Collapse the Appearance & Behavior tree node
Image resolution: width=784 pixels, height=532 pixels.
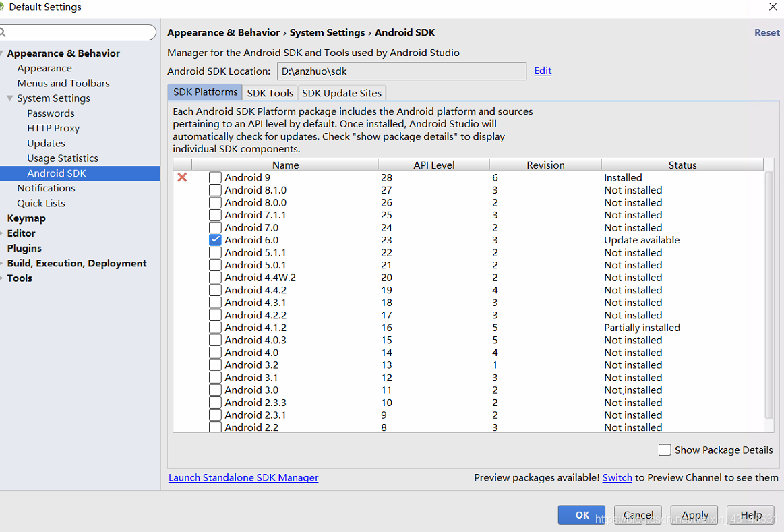click(2, 53)
